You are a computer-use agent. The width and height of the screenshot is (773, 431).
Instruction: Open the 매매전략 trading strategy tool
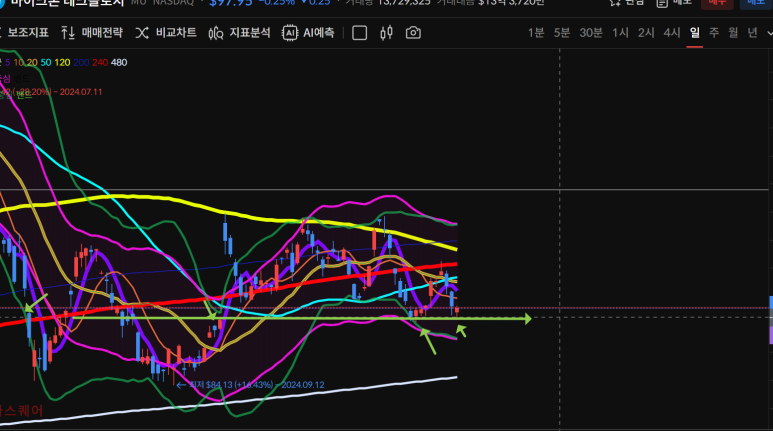pyautogui.click(x=92, y=33)
